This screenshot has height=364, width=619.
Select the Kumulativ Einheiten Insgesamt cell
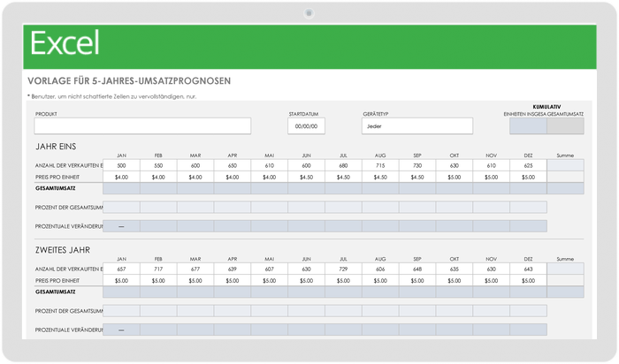(x=528, y=126)
